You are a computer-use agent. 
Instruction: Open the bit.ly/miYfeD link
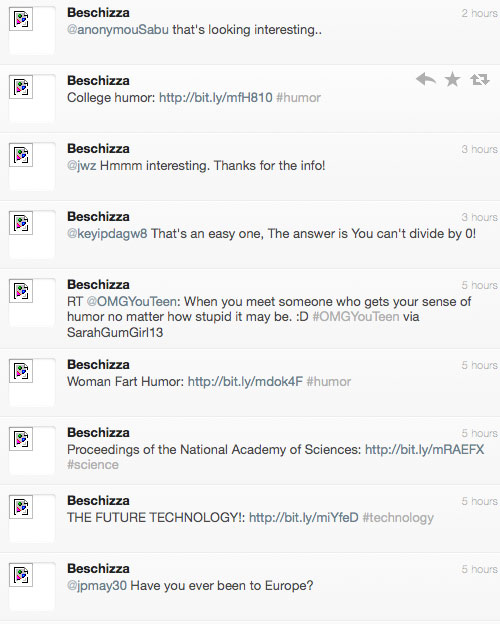click(x=304, y=518)
